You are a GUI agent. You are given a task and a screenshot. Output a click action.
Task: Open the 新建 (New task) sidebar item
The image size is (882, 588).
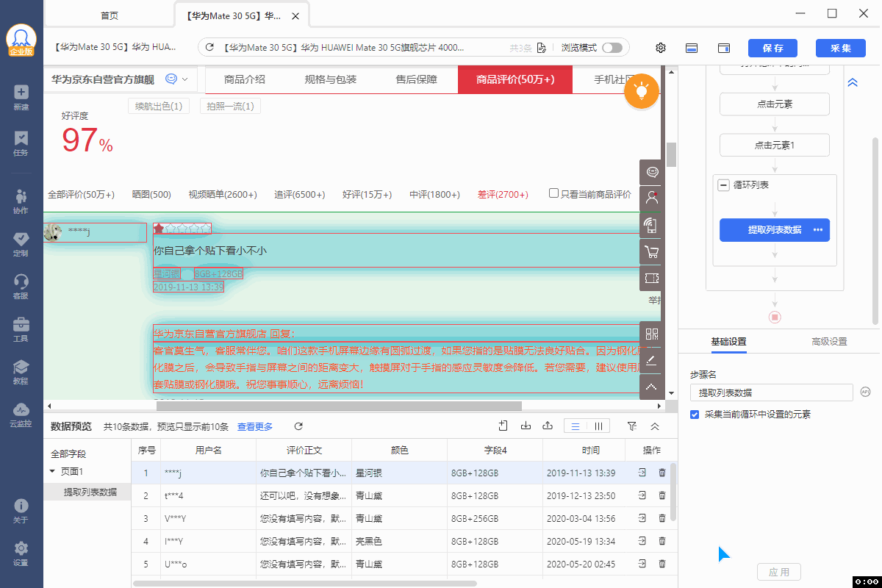[x=21, y=98]
